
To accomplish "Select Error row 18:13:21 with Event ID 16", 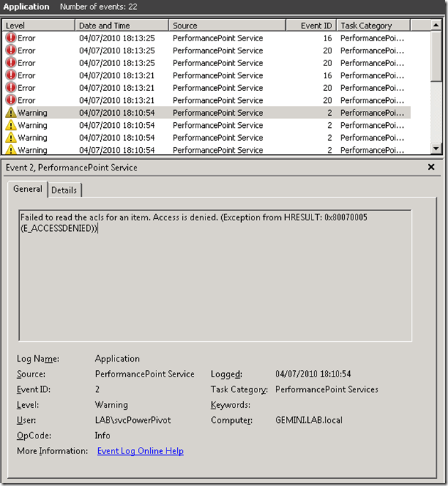I will (x=207, y=75).
